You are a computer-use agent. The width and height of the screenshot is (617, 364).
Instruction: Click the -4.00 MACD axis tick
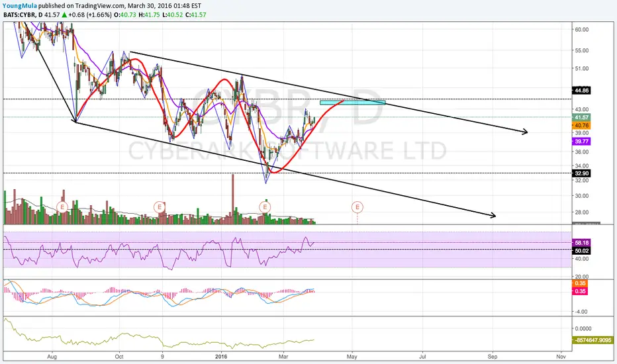(x=581, y=312)
